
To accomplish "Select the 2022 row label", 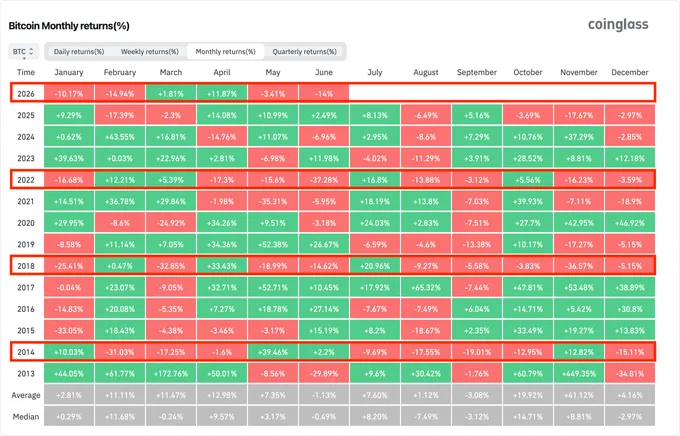I will pos(26,180).
